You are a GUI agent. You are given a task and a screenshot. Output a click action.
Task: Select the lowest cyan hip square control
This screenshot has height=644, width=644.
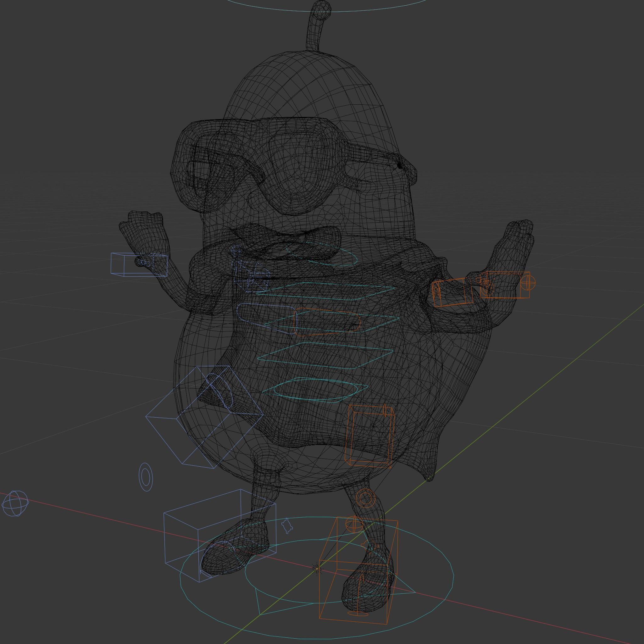(x=315, y=390)
